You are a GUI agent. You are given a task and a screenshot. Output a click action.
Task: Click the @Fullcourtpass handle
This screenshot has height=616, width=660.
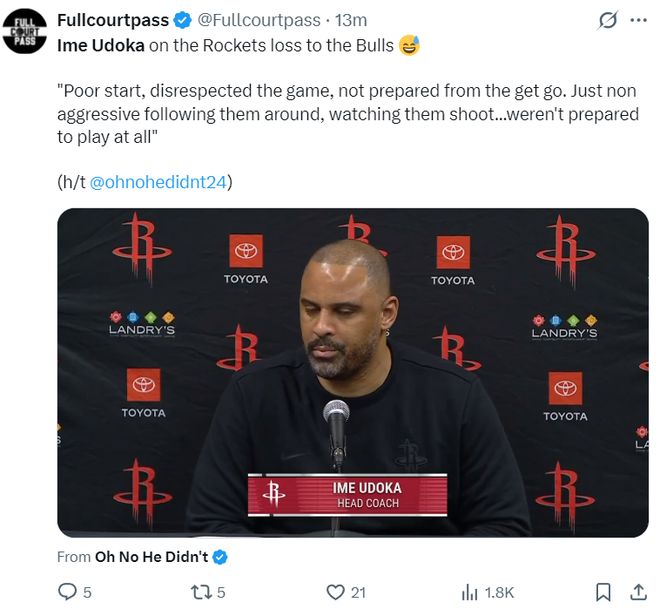click(259, 20)
